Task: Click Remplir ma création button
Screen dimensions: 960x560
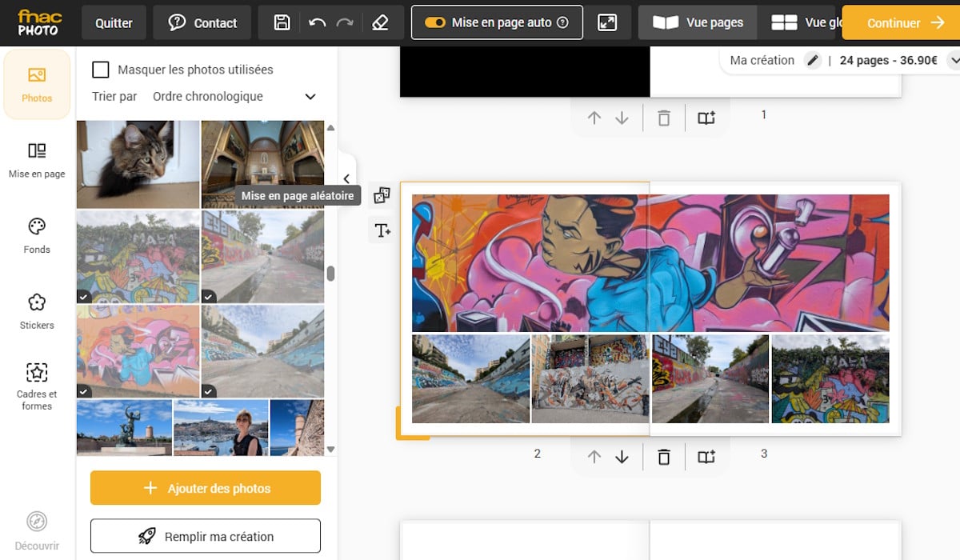Action: tap(206, 536)
